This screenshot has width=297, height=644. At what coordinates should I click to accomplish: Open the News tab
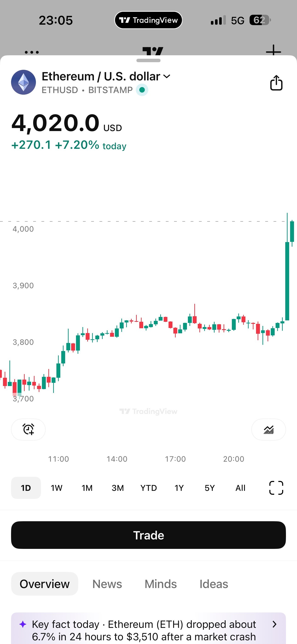107,584
